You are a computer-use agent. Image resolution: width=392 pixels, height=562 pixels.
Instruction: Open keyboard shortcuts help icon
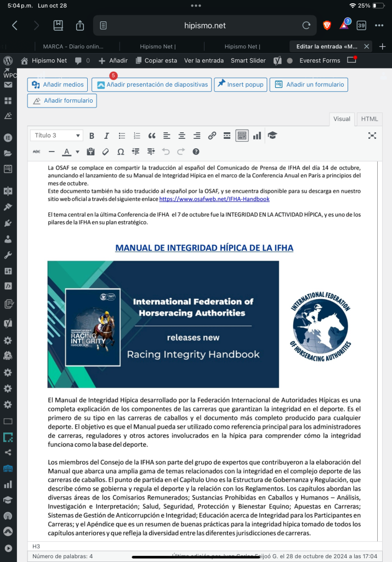tap(196, 152)
